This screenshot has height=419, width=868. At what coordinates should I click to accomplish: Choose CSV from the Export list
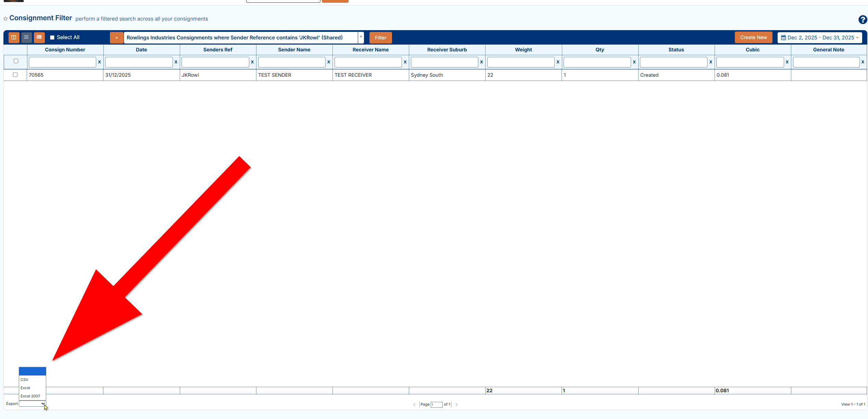coord(25,380)
